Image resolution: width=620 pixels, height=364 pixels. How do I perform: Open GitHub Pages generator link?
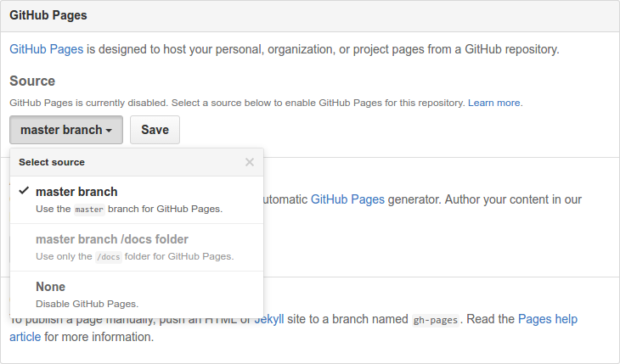(x=347, y=199)
